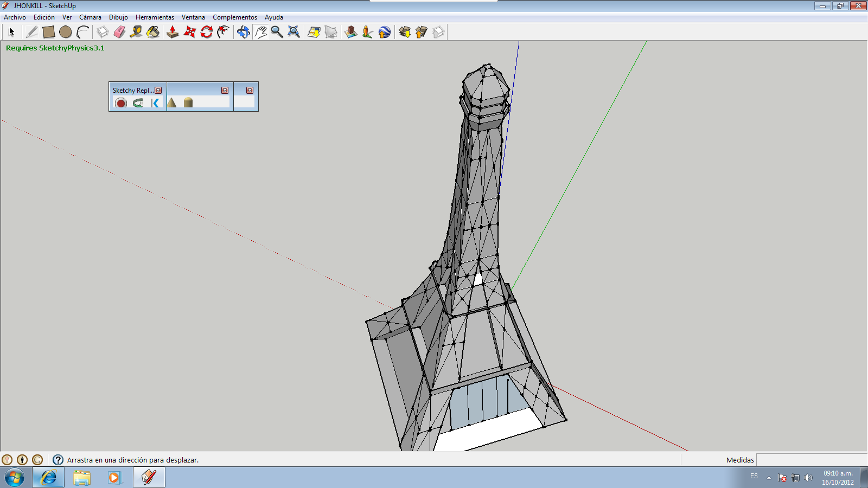Click the Photo Textures icon
Screen dimensions: 868x488
pos(368,32)
